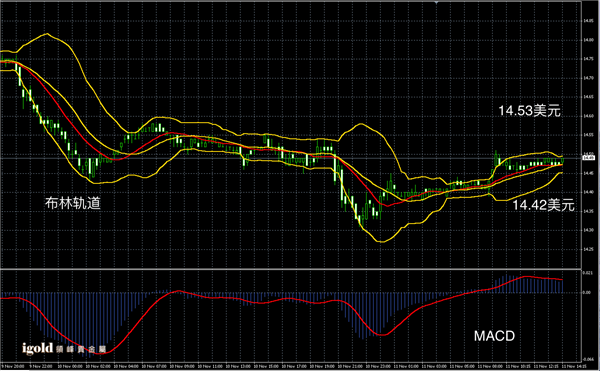Click the 9 Nov 22:00 time label
This screenshot has width=600, height=371.
coord(41,366)
